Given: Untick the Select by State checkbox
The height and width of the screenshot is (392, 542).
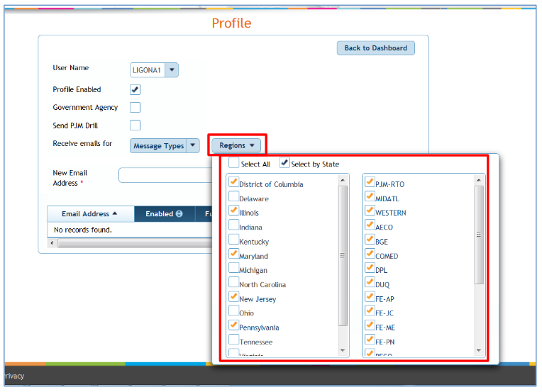Looking at the screenshot, I should pyautogui.click(x=284, y=163).
